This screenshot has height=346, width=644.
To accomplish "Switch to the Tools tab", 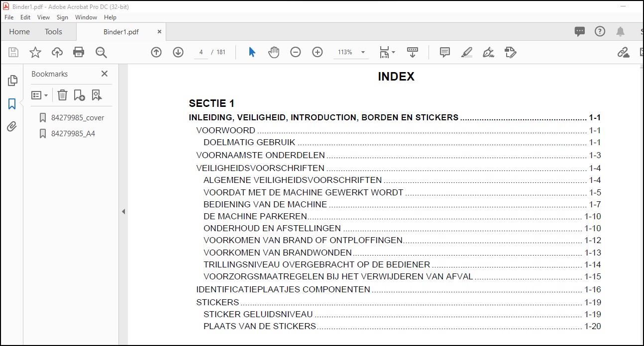I will pos(53,31).
